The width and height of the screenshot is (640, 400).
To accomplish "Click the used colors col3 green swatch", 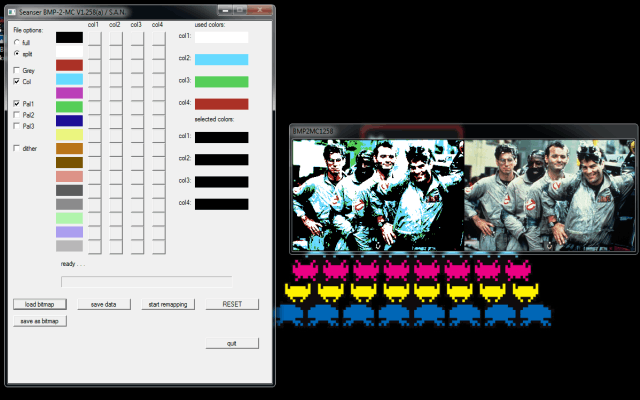I will (221, 82).
